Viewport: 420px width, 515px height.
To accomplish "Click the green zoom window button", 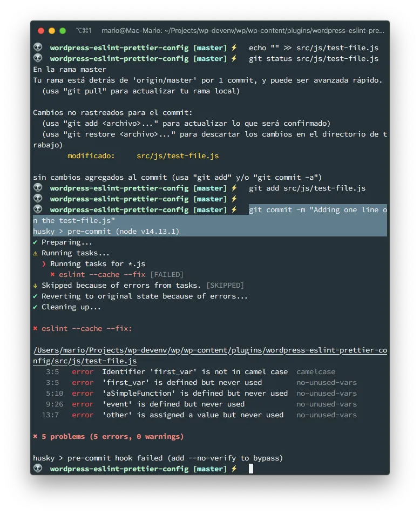I will pos(63,31).
